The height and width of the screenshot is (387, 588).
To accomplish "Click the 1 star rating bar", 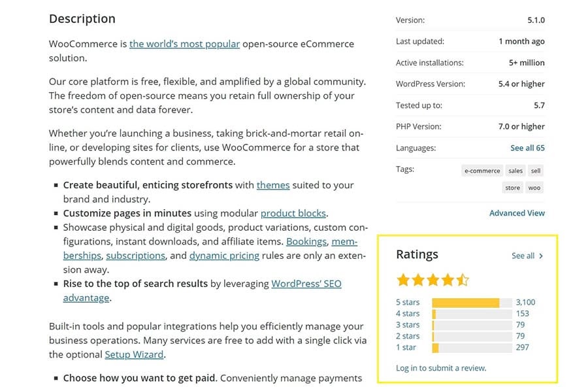I will (472, 347).
